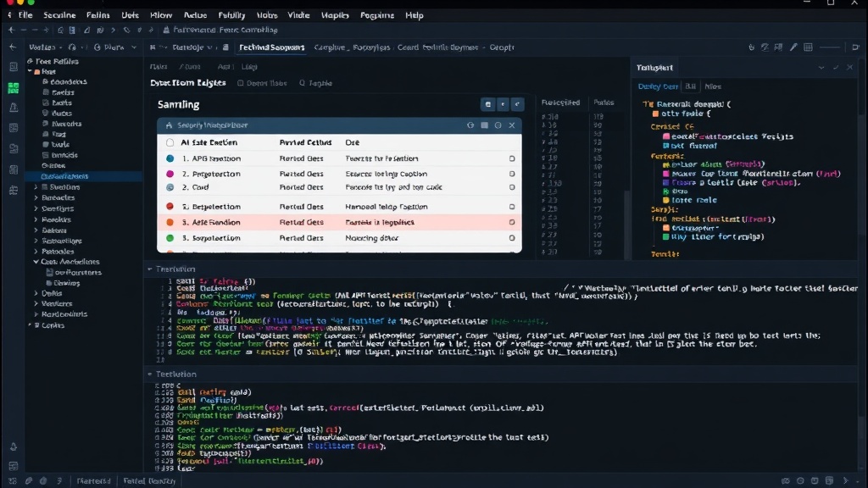The width and height of the screenshot is (868, 488).
Task: Select the active underlined tab in tab bar
Action: [x=272, y=47]
